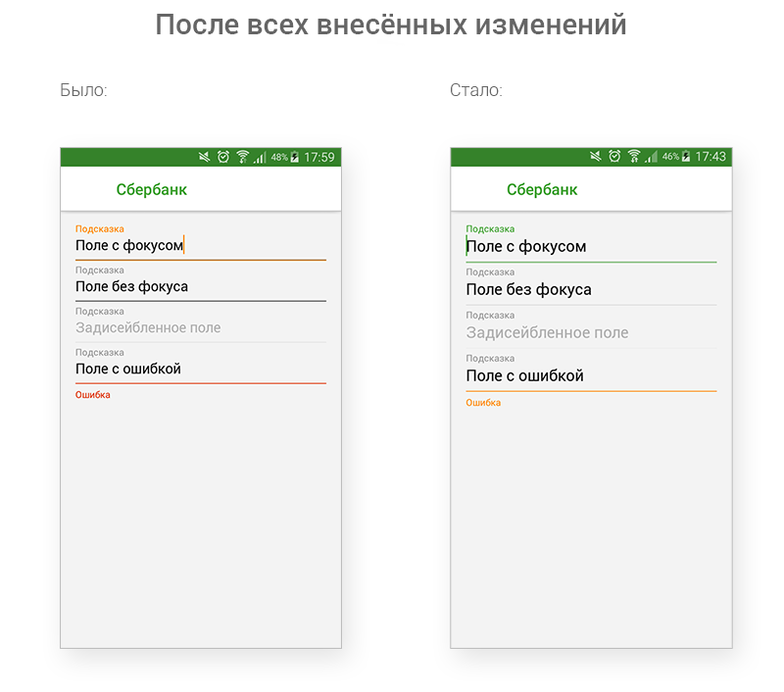
Task: Tap the alarm clock icon in right phone status bar
Action: pyautogui.click(x=614, y=157)
